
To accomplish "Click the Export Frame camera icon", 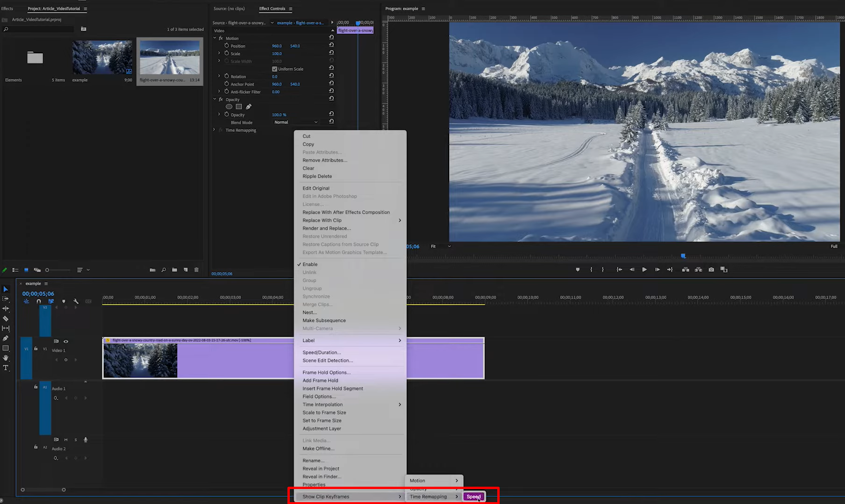I will (x=711, y=270).
